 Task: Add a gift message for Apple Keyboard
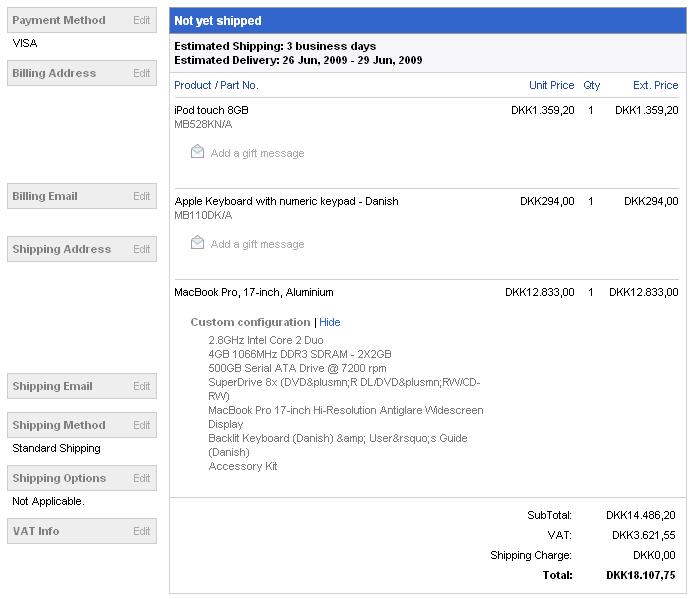(257, 244)
